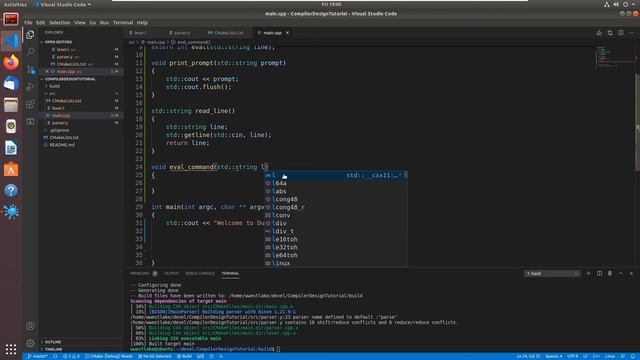Open the Run menu

(x=104, y=22)
